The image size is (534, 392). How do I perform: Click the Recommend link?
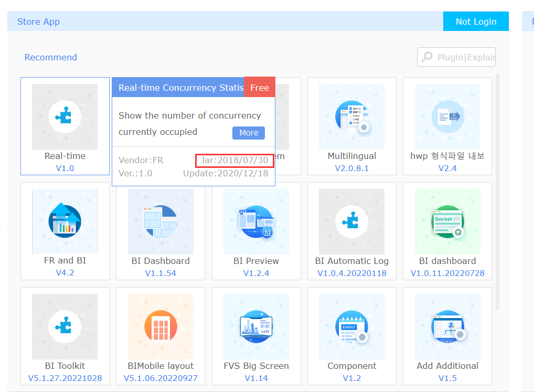tap(51, 57)
